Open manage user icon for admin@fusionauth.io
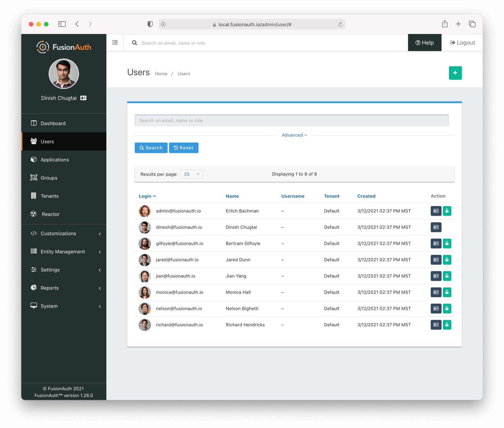The height and width of the screenshot is (428, 504). [436, 211]
